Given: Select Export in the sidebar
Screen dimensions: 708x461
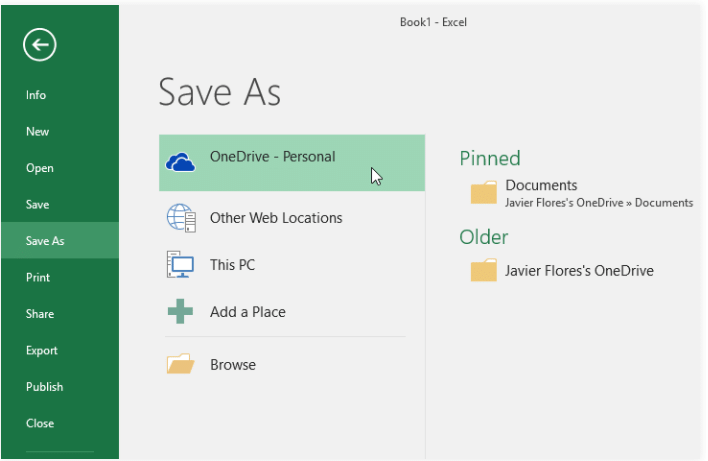Looking at the screenshot, I should click(x=42, y=350).
